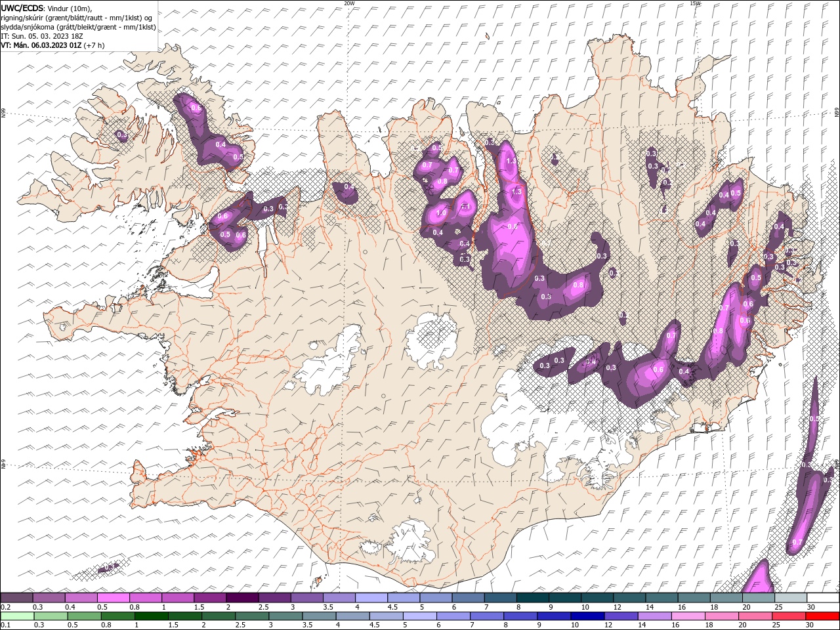The width and height of the screenshot is (840, 630).
Task: Click the top legend row 0.2 swatch
Action: tap(16, 598)
